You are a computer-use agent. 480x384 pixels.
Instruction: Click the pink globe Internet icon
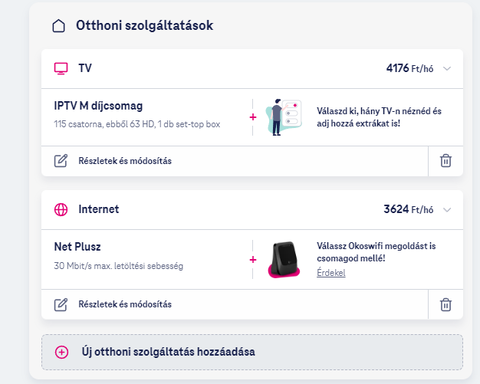pyautogui.click(x=61, y=210)
